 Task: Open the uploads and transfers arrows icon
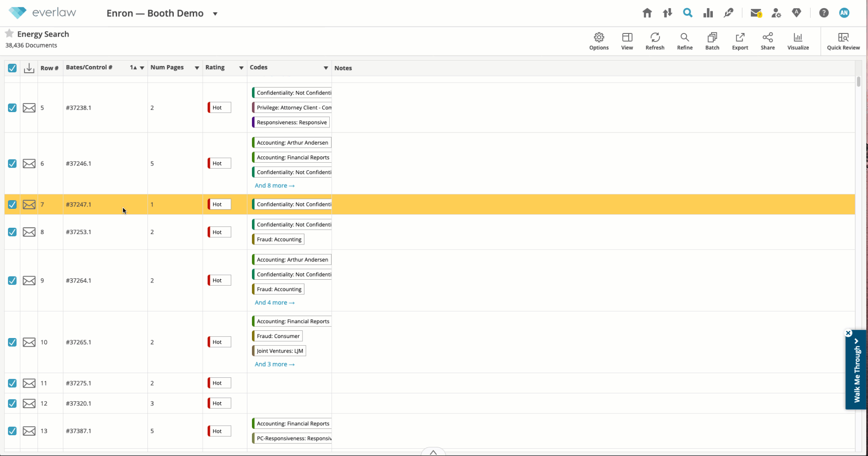pyautogui.click(x=667, y=13)
